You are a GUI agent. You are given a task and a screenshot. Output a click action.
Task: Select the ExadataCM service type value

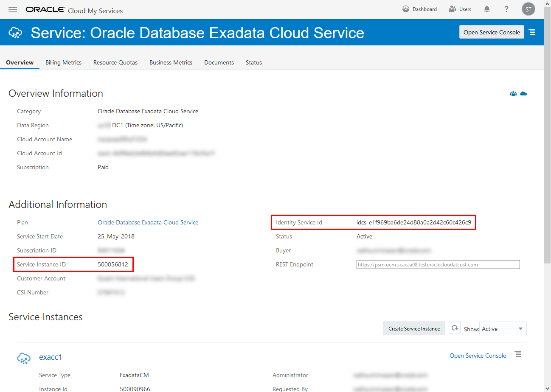pos(134,375)
